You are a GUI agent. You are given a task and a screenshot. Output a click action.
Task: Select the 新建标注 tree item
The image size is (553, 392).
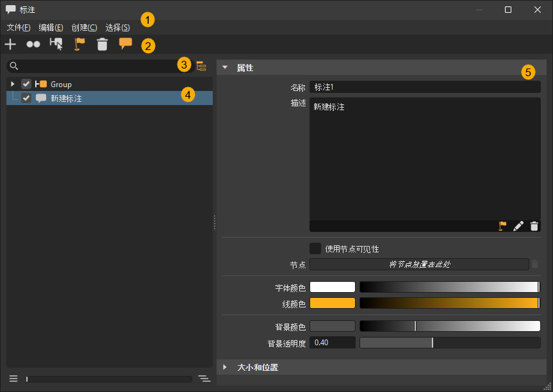click(x=110, y=98)
